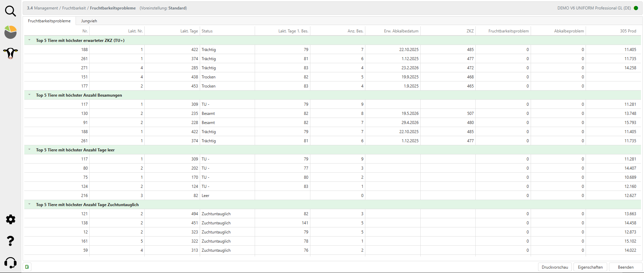Export table with the Excel icon
The width and height of the screenshot is (644, 273).
click(x=27, y=267)
